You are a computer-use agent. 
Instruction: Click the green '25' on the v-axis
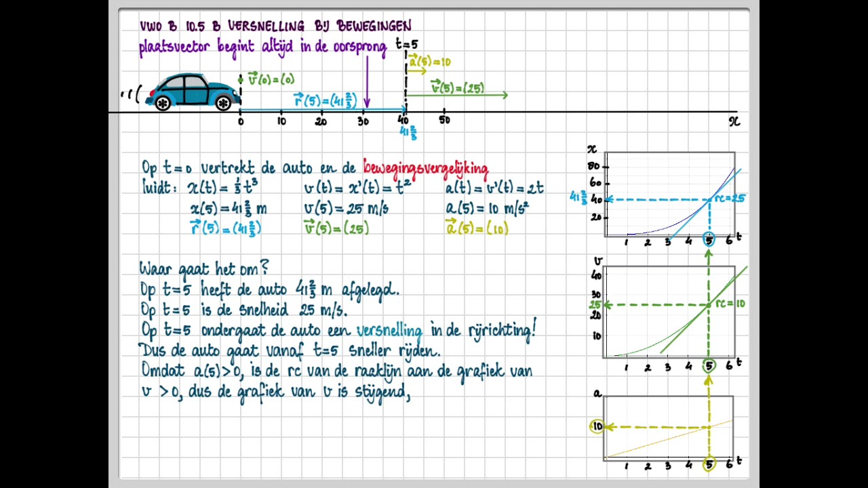(x=595, y=306)
